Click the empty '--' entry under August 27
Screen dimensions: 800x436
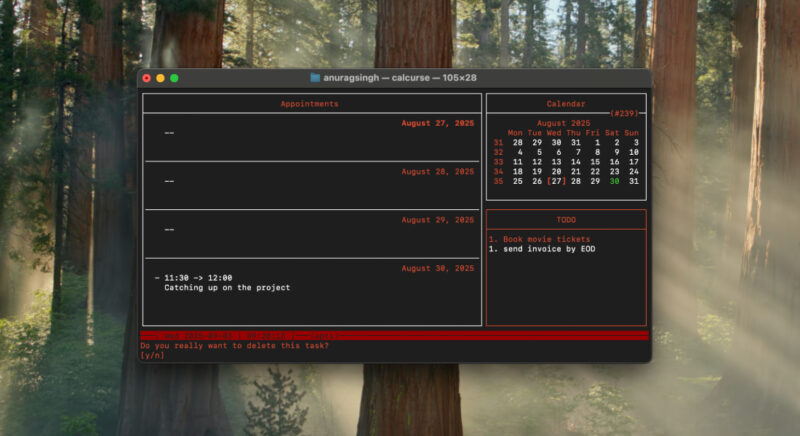point(169,133)
